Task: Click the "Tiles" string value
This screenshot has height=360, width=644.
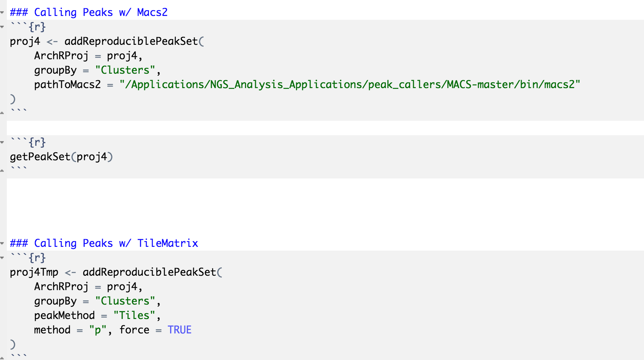Action: click(x=134, y=316)
